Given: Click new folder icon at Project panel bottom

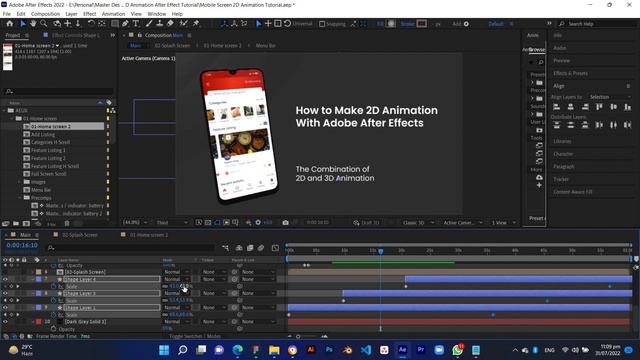Looking at the screenshot, I should (16, 223).
